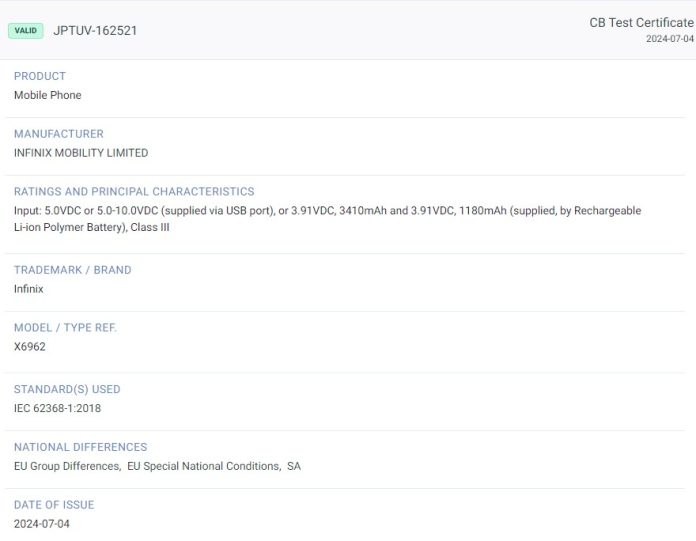Click the MODEL / TYPE REF. label
Screen dimensions: 696x541
[66, 328]
